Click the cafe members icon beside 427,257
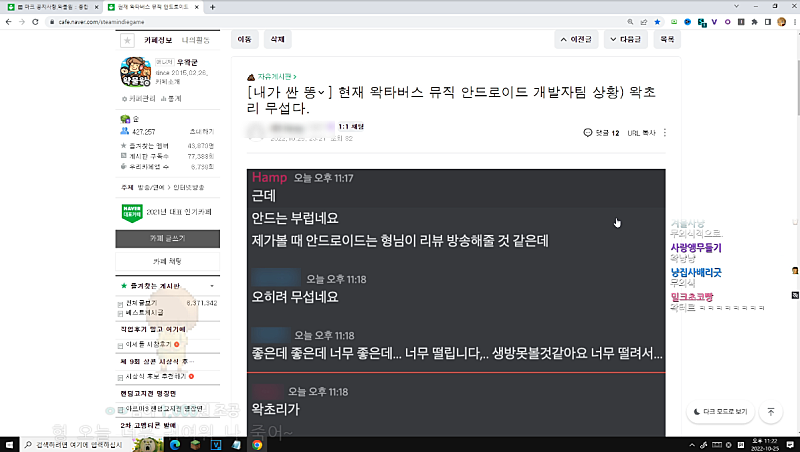 point(124,131)
